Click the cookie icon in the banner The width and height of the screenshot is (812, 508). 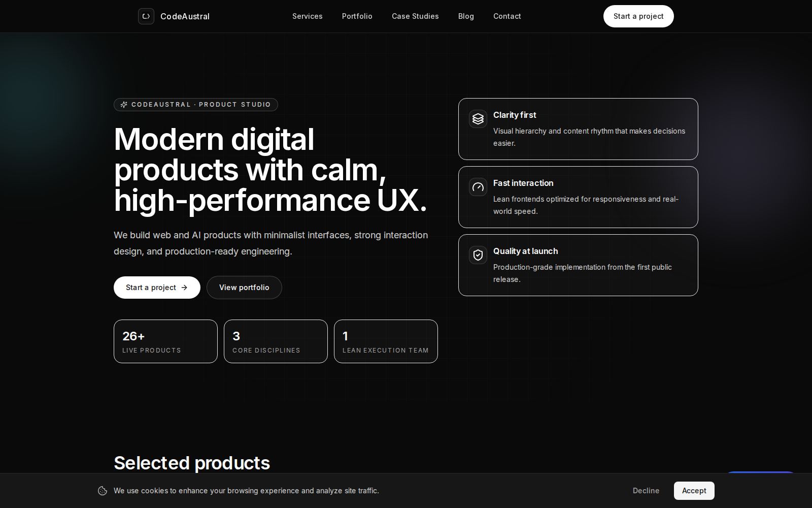[103, 491]
